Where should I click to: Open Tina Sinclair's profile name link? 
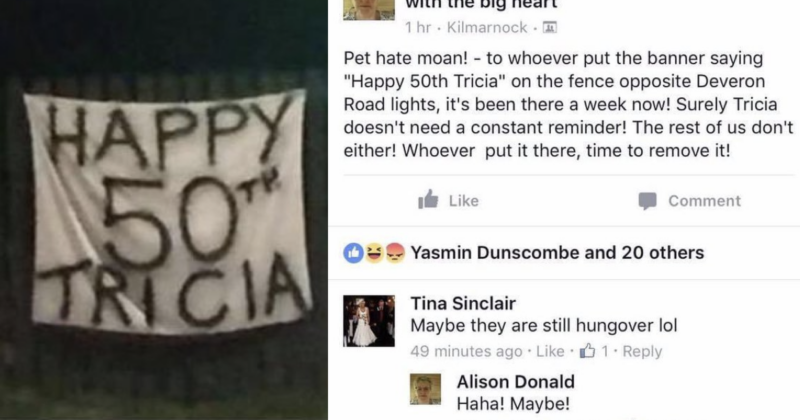pos(463,303)
